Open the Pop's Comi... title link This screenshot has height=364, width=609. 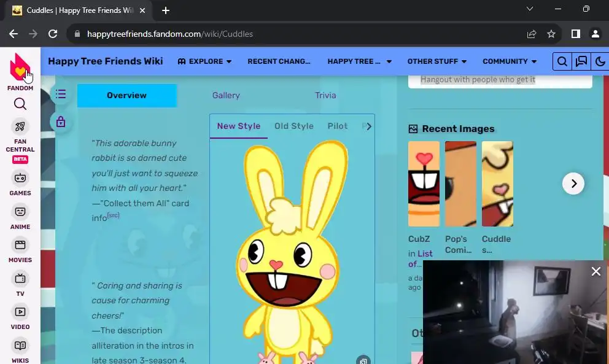(x=459, y=244)
